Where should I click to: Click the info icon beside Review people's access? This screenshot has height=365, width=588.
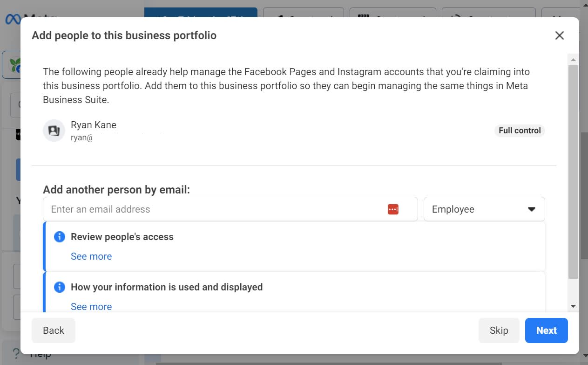click(x=60, y=237)
